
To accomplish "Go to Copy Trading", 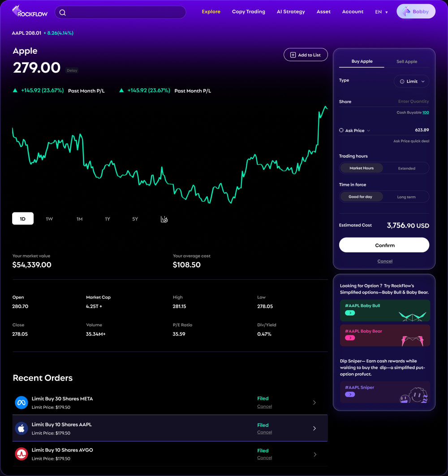I will coord(248,12).
